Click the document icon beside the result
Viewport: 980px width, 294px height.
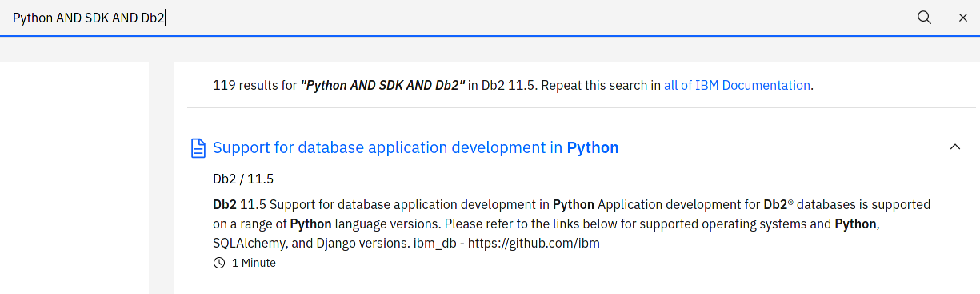pyautogui.click(x=198, y=148)
